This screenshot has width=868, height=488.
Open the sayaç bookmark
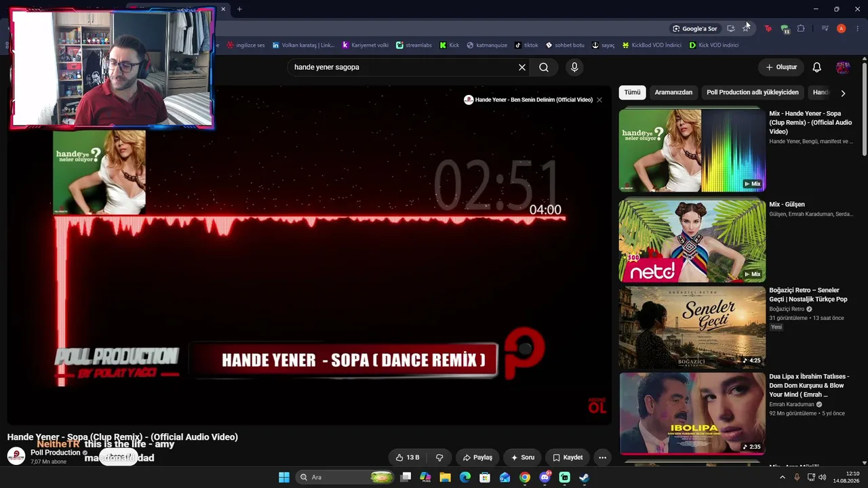[x=603, y=45]
